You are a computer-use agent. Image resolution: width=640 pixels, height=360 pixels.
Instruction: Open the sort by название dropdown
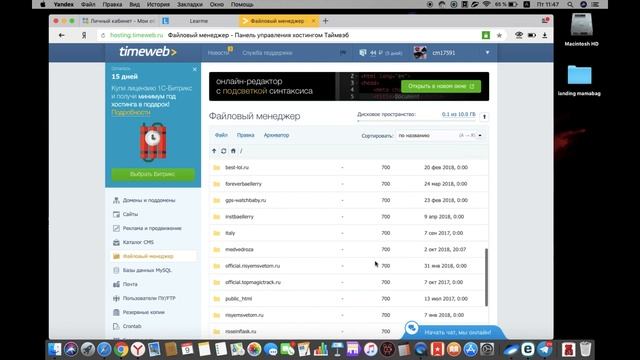(440, 136)
